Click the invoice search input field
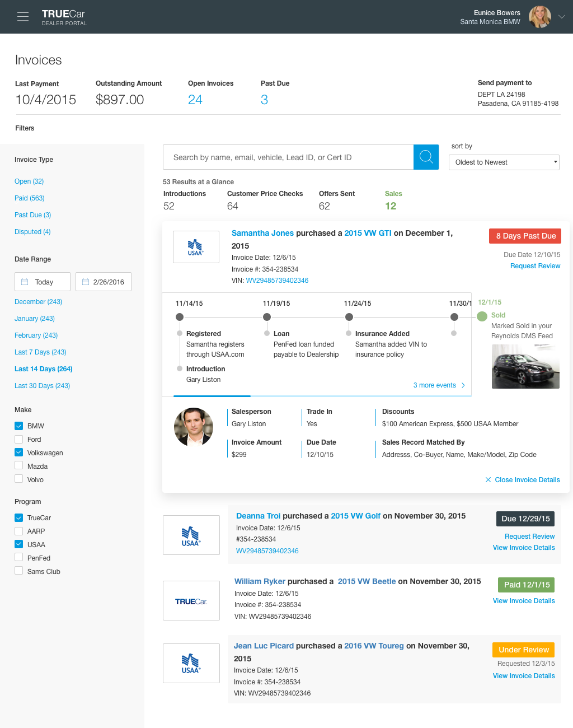This screenshot has height=728, width=573. coord(288,157)
